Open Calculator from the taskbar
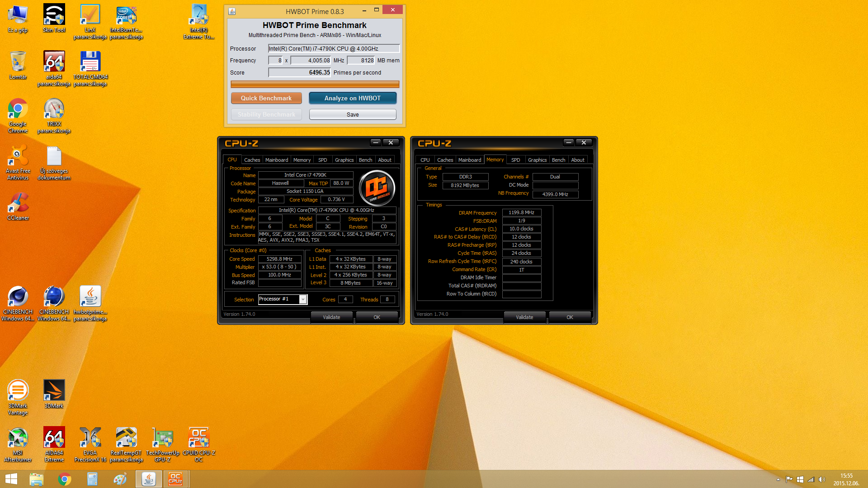 (92, 479)
